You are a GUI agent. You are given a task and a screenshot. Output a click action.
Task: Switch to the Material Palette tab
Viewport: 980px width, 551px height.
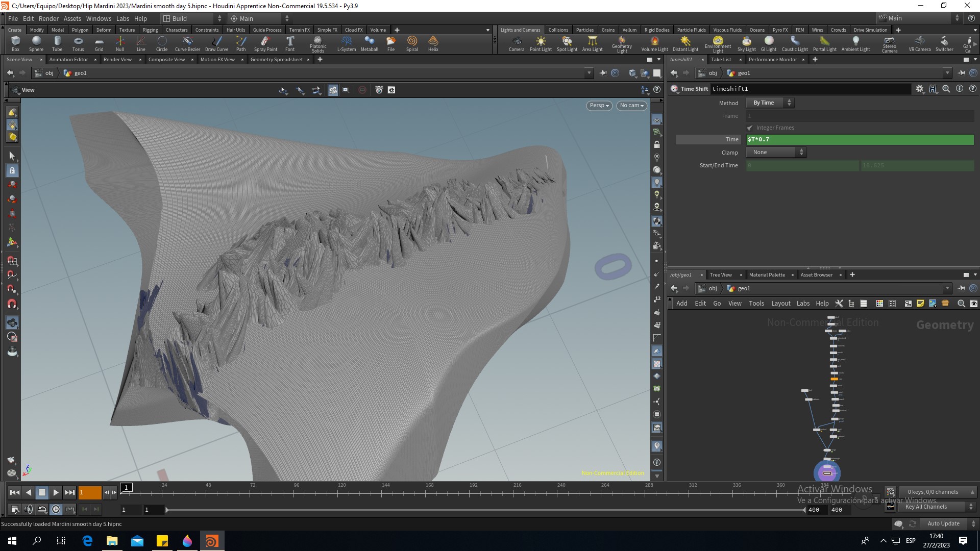click(x=767, y=275)
